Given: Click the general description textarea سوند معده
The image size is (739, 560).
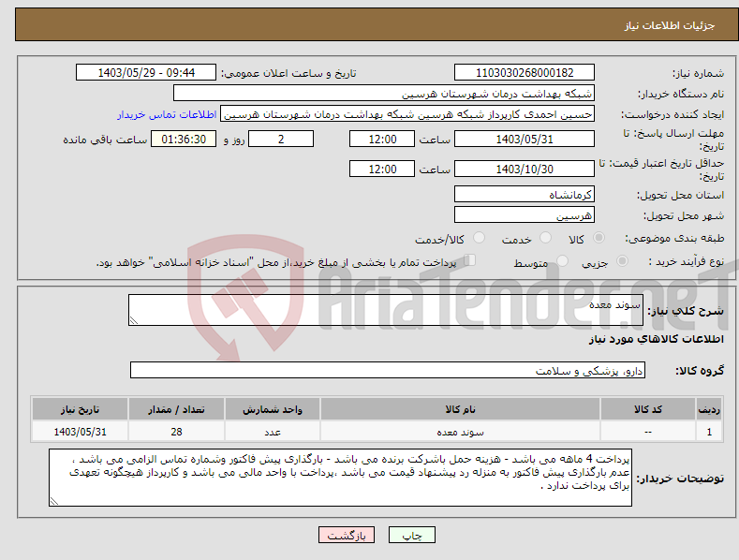Looking at the screenshot, I should [x=386, y=310].
